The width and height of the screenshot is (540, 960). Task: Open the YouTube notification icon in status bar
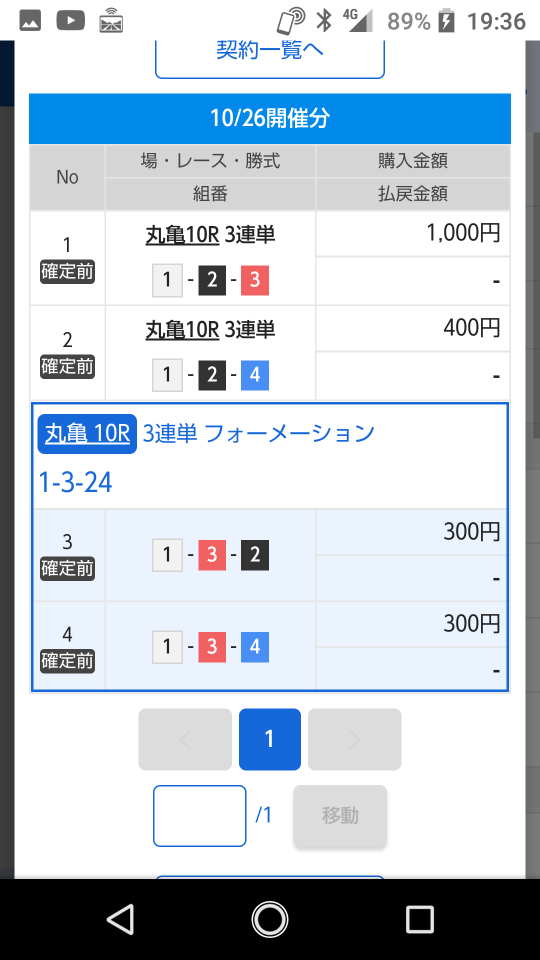[70, 21]
